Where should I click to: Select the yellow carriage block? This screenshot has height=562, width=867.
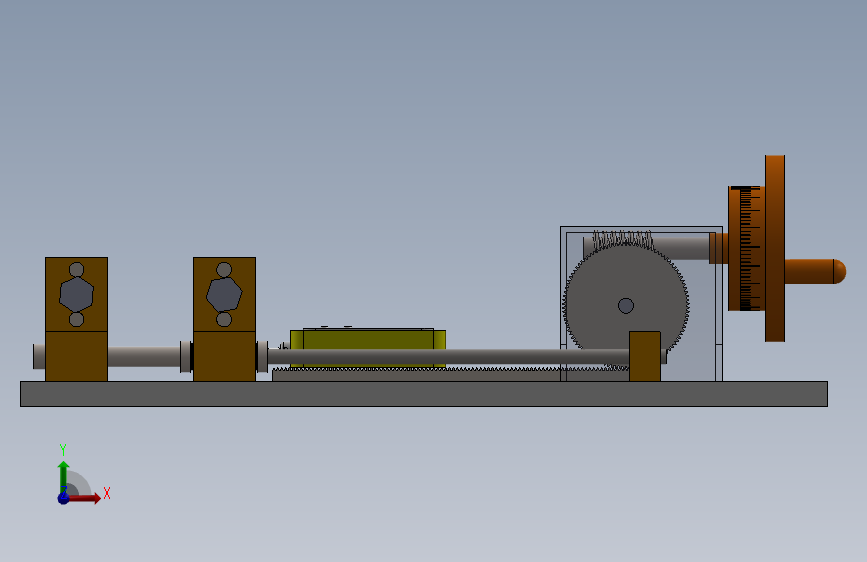[x=368, y=339]
